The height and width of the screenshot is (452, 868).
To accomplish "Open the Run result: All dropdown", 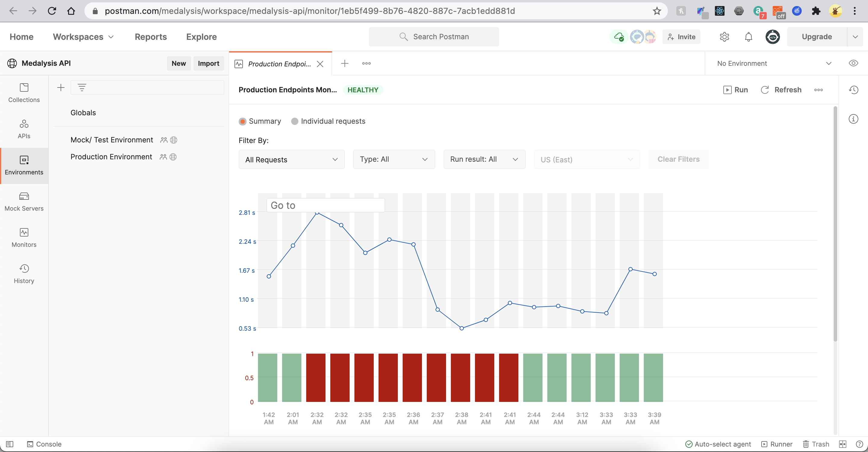I will [484, 159].
